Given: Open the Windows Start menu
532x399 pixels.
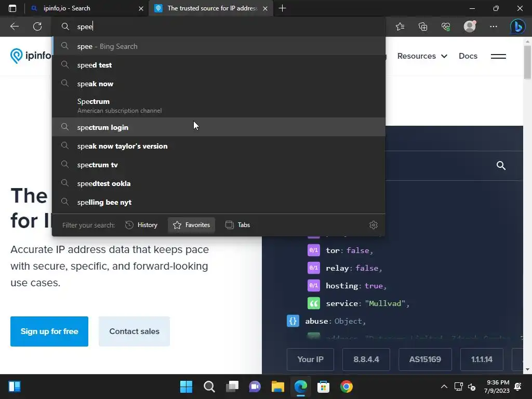Looking at the screenshot, I should (186, 387).
